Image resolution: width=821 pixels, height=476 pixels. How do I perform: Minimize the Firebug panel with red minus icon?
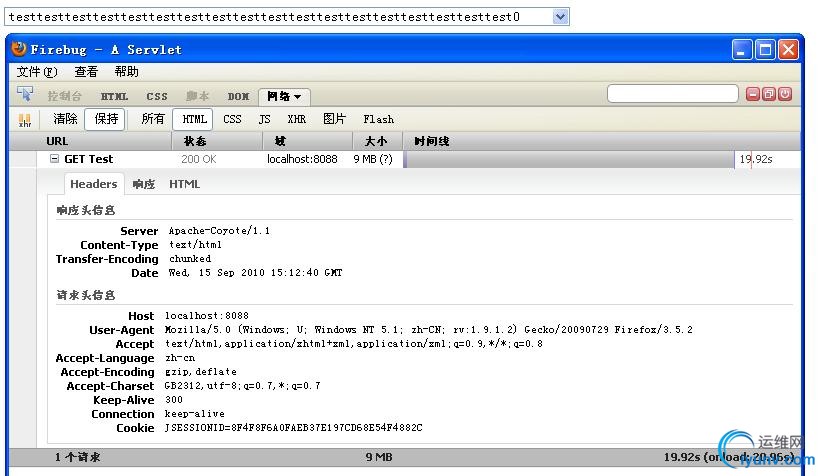pyautogui.click(x=753, y=94)
